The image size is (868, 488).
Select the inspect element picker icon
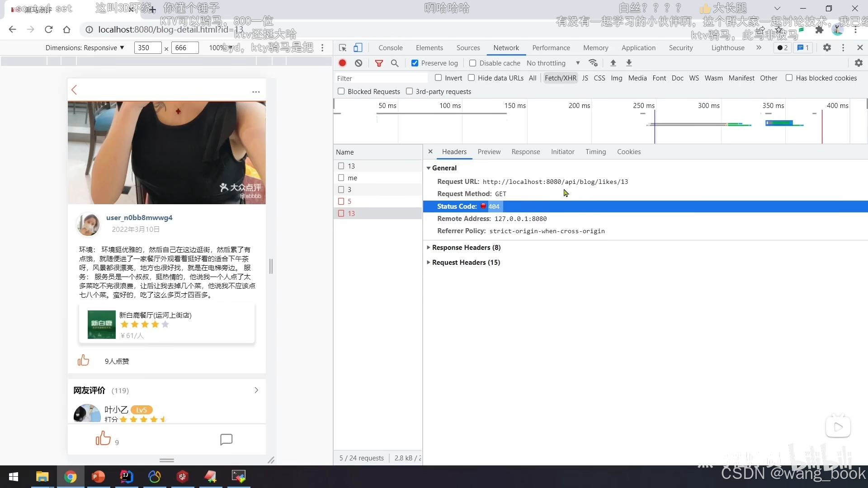click(x=343, y=48)
